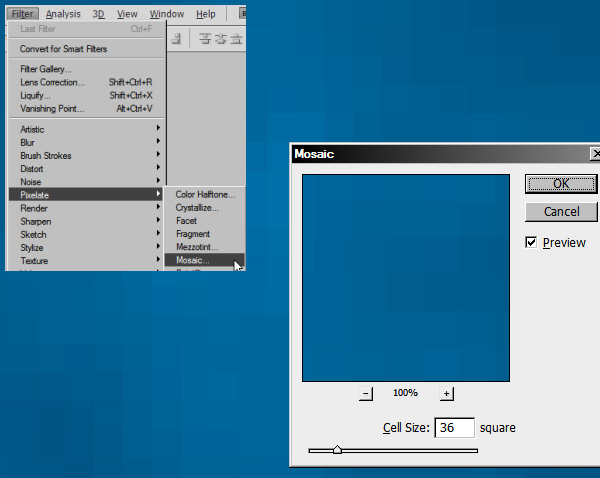The image size is (600, 478).
Task: Click the zoom in plus button
Action: pos(446,394)
